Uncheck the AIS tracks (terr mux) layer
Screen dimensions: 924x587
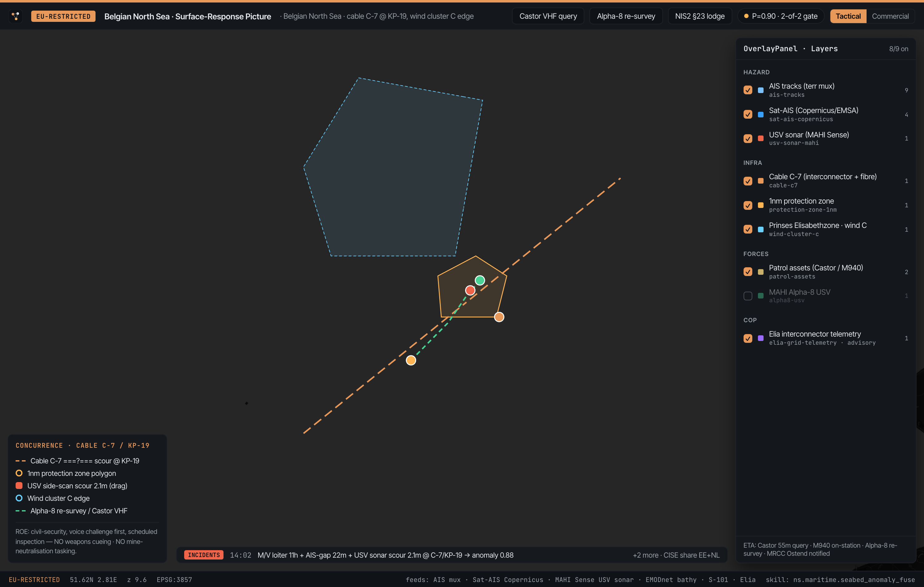(748, 90)
